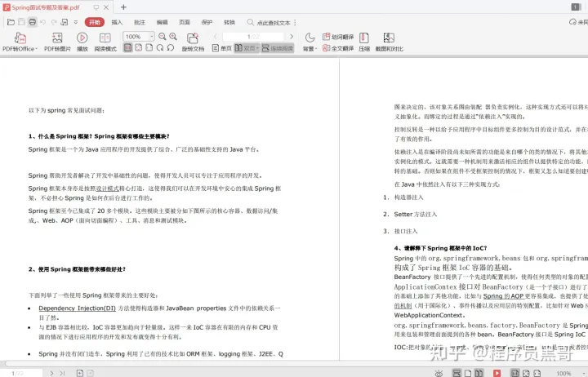
Task: Convert PDF转图片
Action: tap(57, 42)
